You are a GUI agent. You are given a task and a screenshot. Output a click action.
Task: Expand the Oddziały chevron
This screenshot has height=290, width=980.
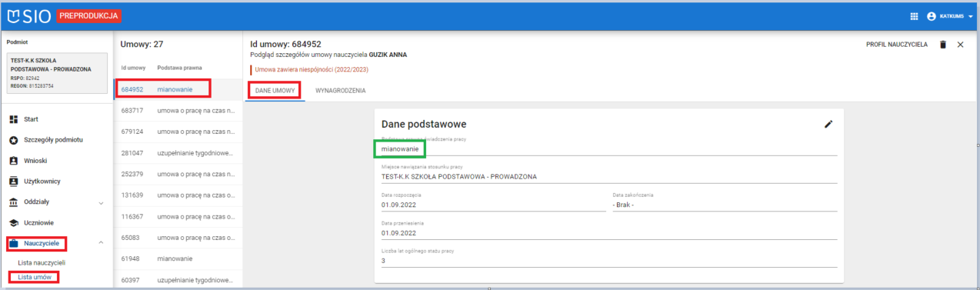[x=102, y=202]
